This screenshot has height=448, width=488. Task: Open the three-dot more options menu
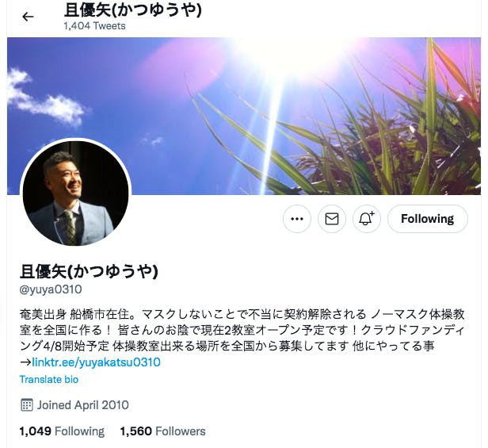297,219
